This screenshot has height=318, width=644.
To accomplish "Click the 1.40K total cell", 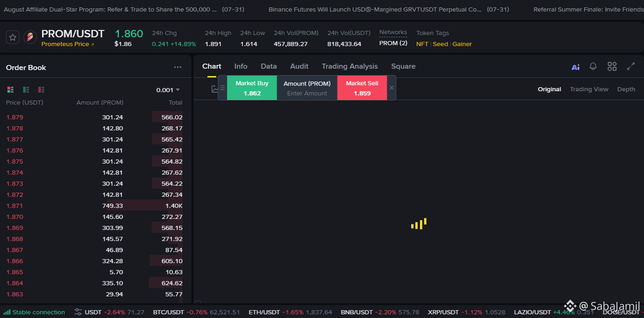I will tap(174, 206).
